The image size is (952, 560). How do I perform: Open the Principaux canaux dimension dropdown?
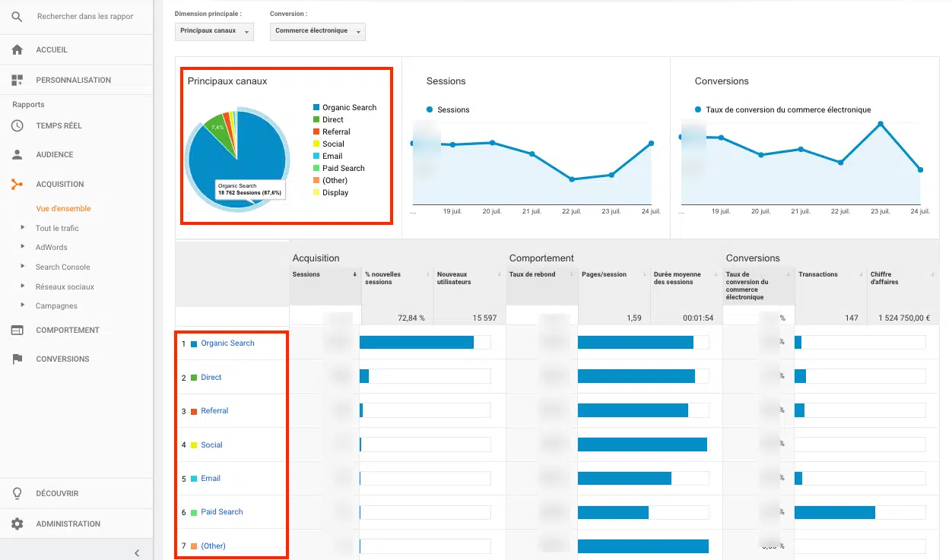214,31
